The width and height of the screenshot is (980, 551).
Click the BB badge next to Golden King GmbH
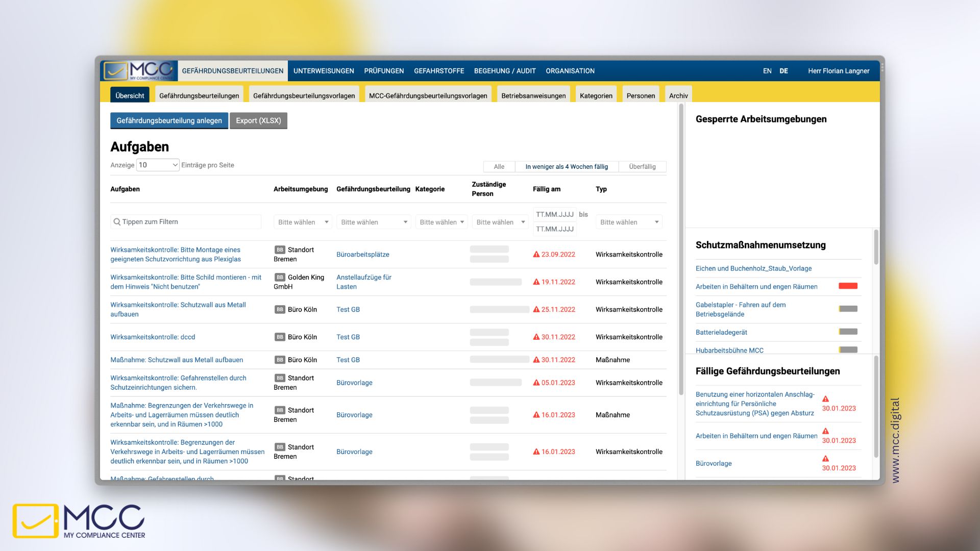click(279, 277)
